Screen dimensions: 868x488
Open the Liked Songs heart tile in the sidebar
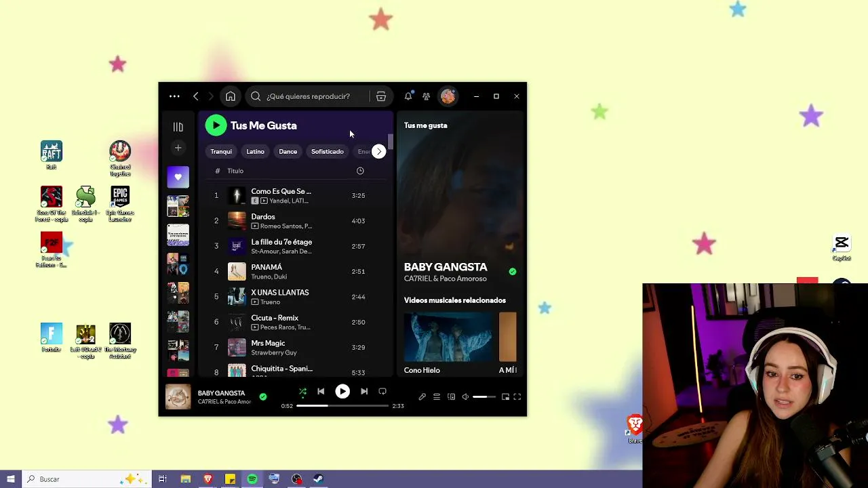click(178, 177)
